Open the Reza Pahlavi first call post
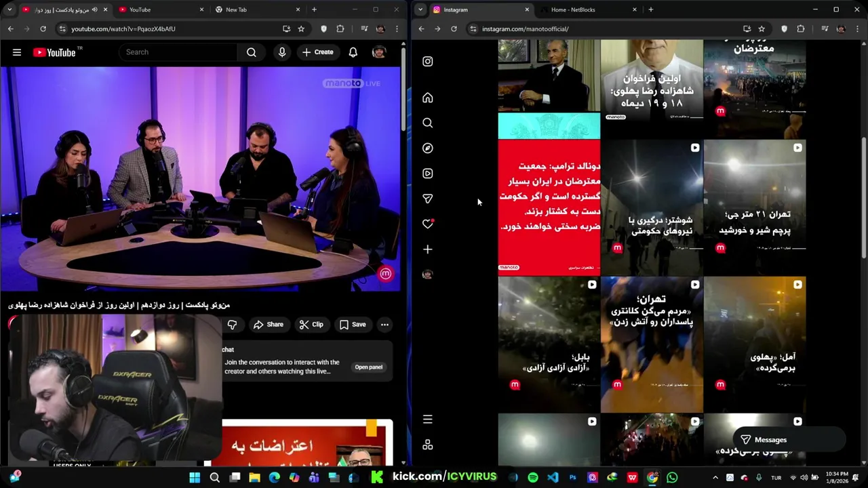This screenshot has width=868, height=488. coord(652,88)
